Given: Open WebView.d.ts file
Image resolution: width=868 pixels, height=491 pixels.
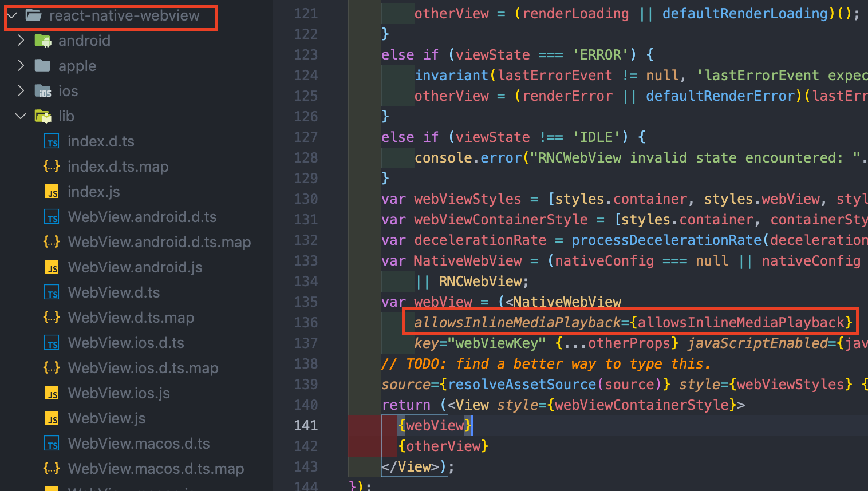Looking at the screenshot, I should coord(114,292).
